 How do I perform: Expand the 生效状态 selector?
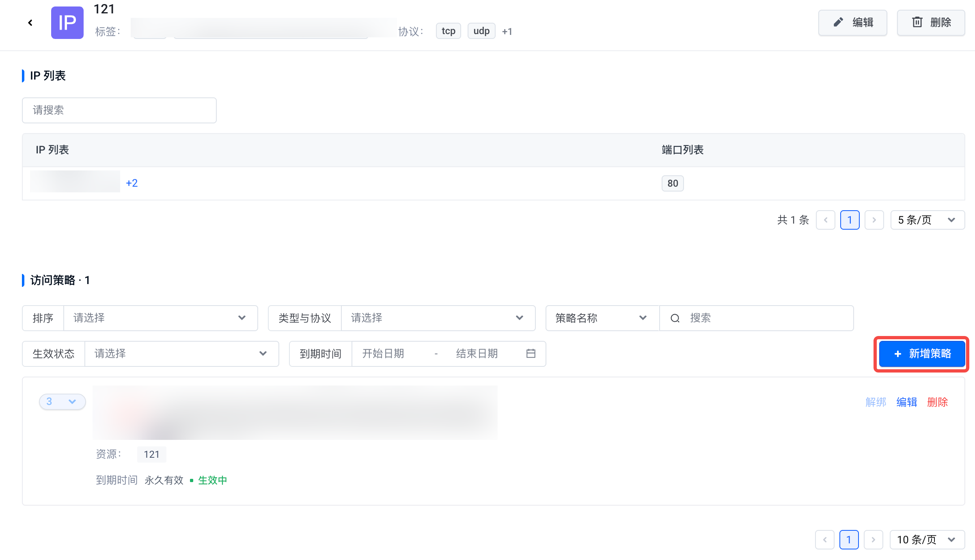pos(181,354)
